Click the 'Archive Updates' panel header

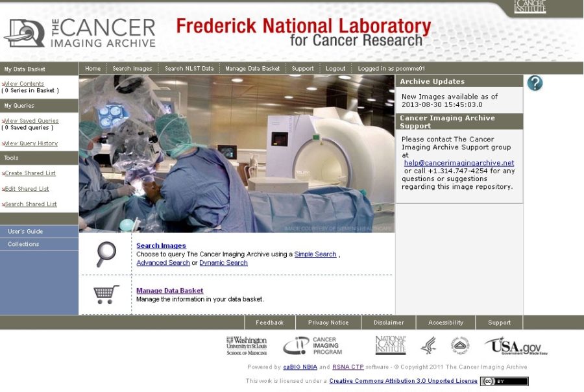459,81
